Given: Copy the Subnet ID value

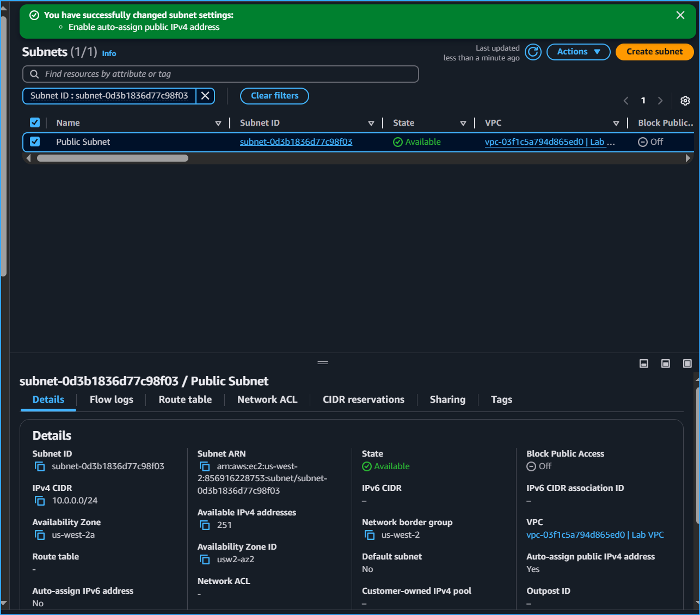Looking at the screenshot, I should pos(39,466).
